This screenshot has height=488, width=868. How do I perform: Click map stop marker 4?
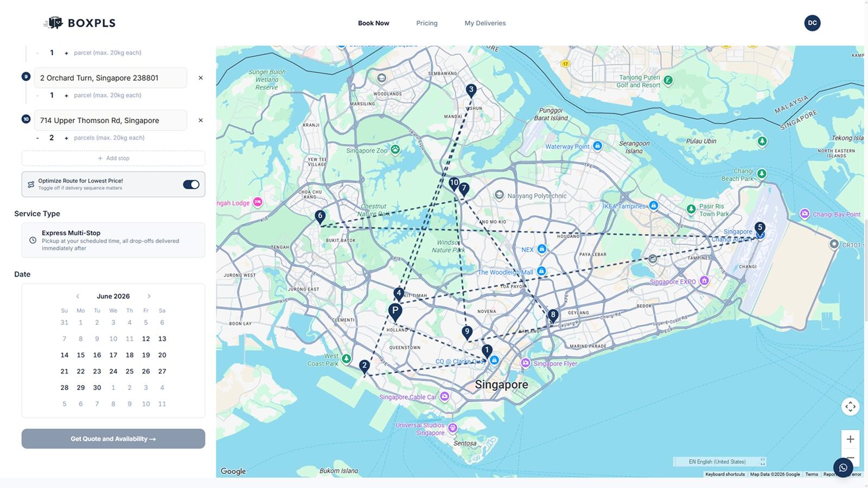click(x=399, y=294)
